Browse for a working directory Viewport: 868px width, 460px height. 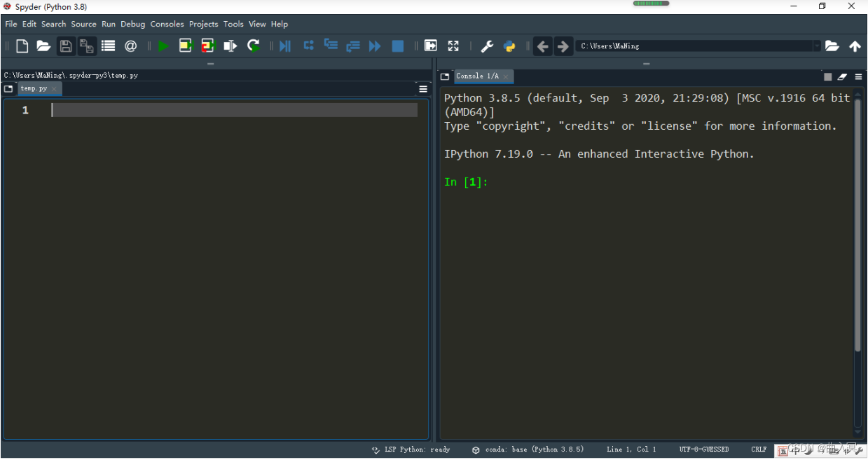832,46
